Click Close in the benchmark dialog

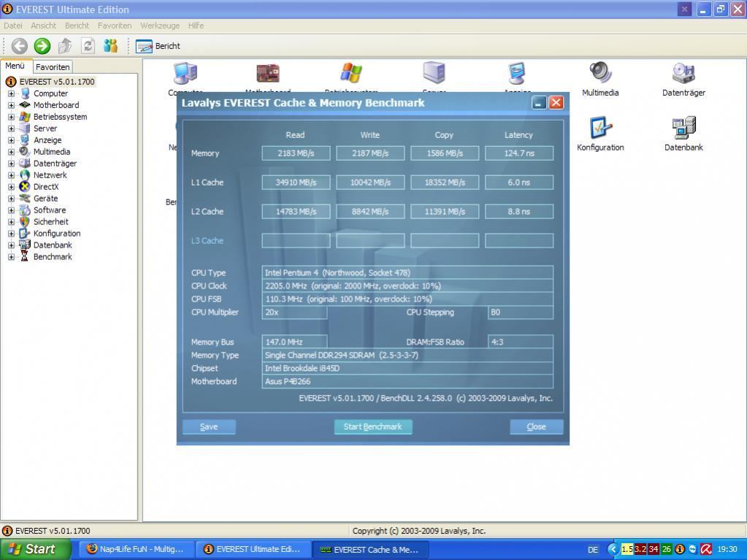pos(537,426)
